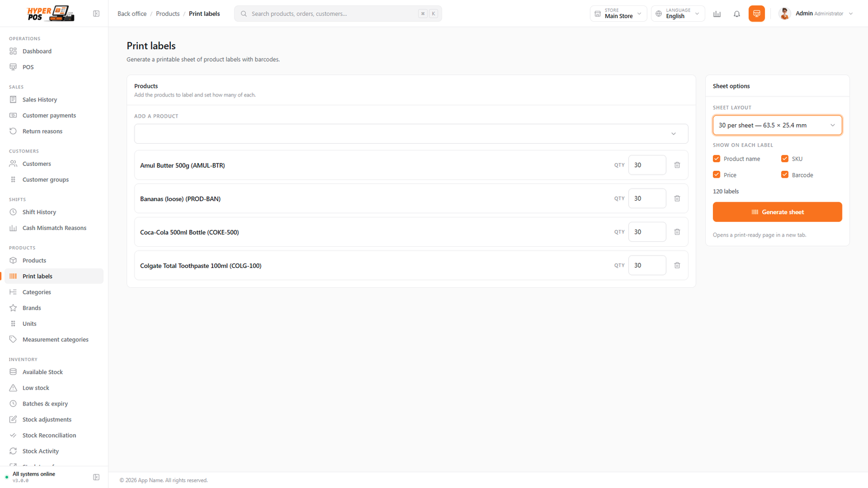Collapse sidebar using top toggle icon

click(96, 14)
